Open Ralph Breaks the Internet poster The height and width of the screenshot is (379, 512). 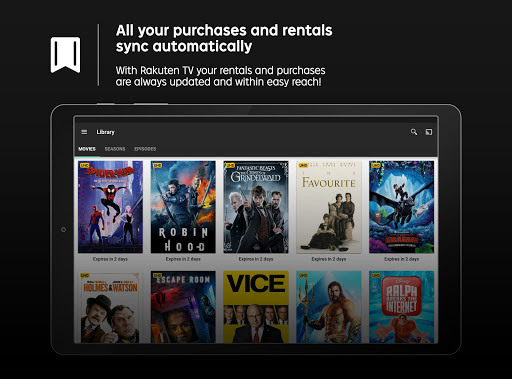click(x=402, y=307)
